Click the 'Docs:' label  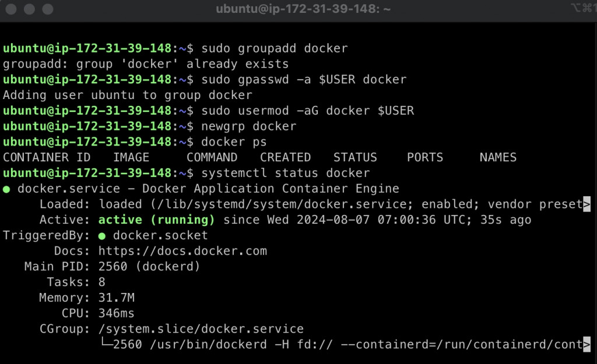coord(72,251)
